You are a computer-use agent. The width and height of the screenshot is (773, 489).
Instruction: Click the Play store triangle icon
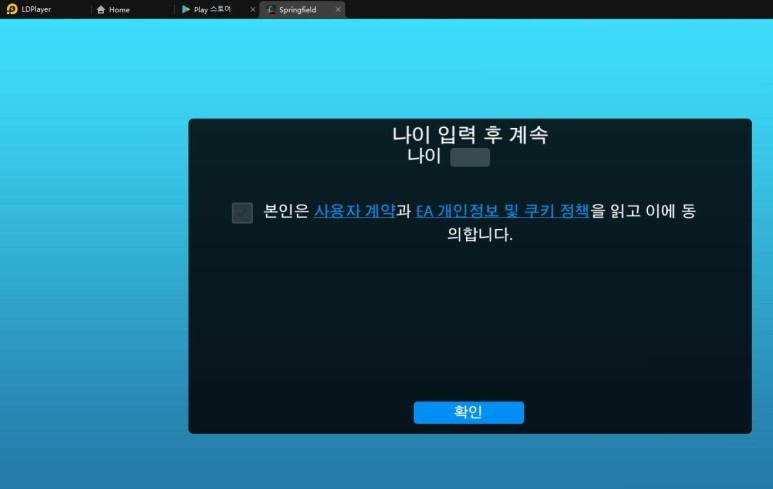click(x=185, y=9)
